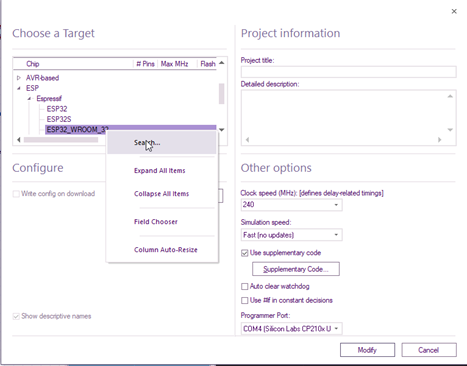The width and height of the screenshot is (467, 366).
Task: Click the Cancel button
Action: tap(429, 350)
